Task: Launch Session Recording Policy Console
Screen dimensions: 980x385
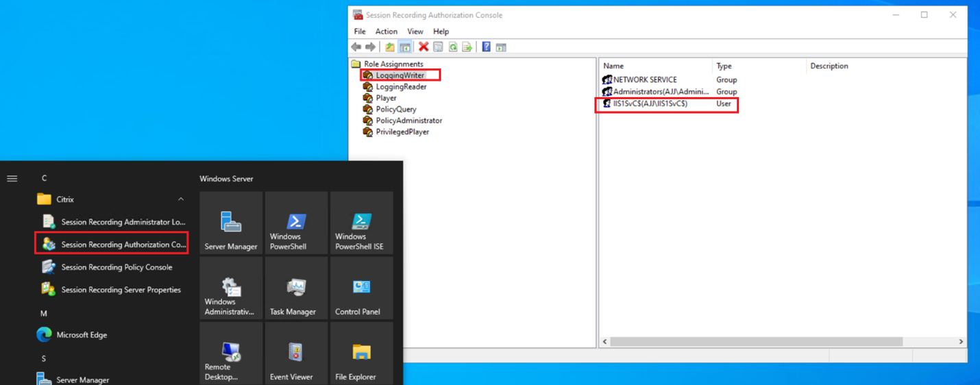Action: click(x=111, y=267)
